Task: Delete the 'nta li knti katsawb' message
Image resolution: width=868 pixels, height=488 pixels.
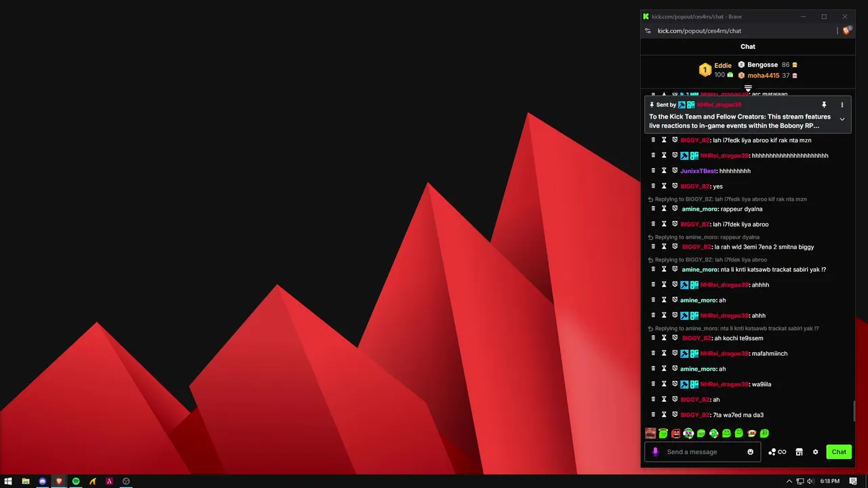Action: pos(653,270)
